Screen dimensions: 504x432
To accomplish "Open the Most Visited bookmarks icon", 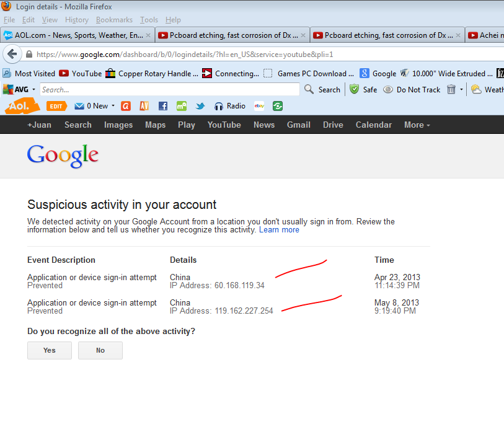I will click(7, 73).
